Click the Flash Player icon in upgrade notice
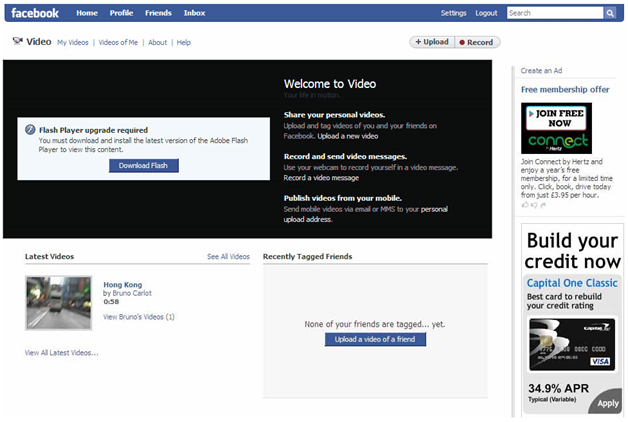 [30, 129]
